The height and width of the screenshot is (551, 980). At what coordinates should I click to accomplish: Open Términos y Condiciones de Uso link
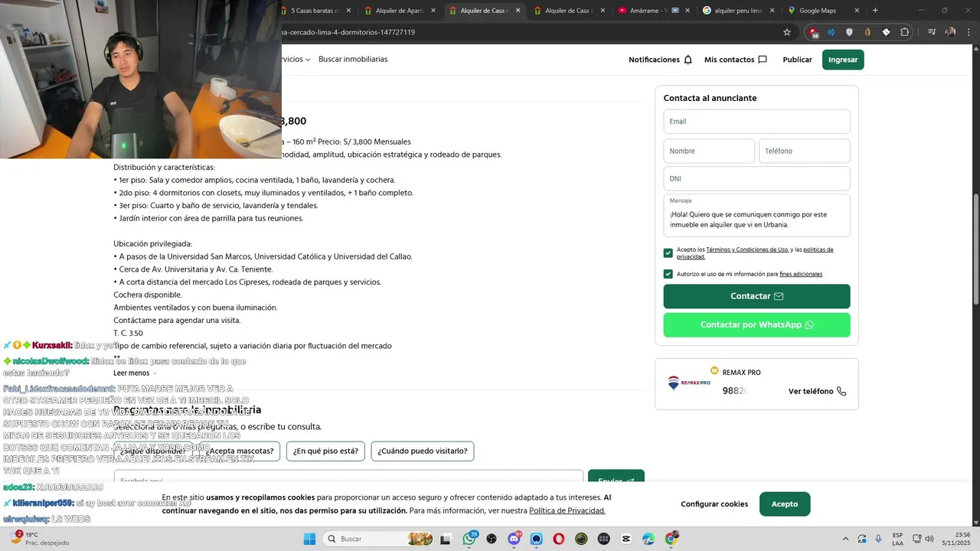[x=747, y=249]
